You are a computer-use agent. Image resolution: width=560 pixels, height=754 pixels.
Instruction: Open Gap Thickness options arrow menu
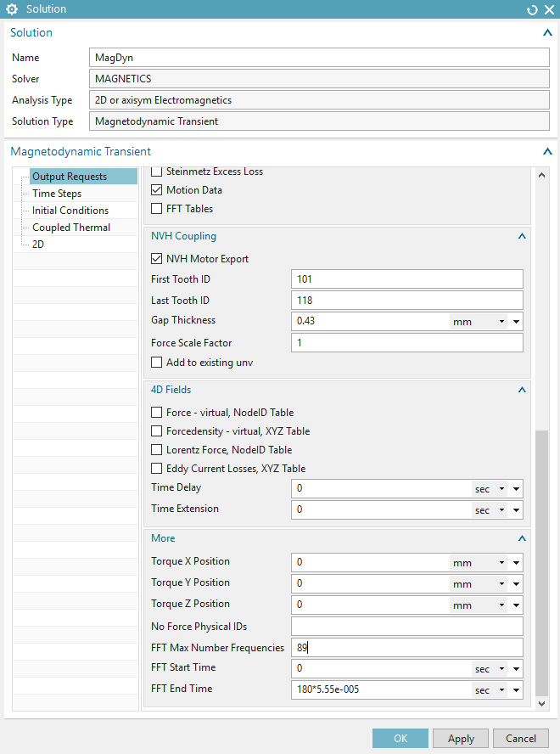coord(516,322)
